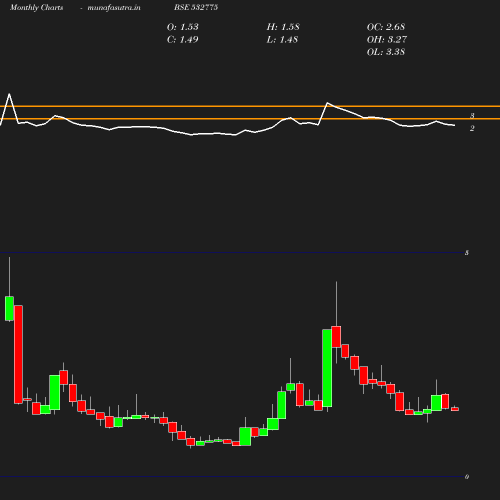Select the open price 'O: 1.53'
Screen dimensions: 500x500
(x=183, y=27)
